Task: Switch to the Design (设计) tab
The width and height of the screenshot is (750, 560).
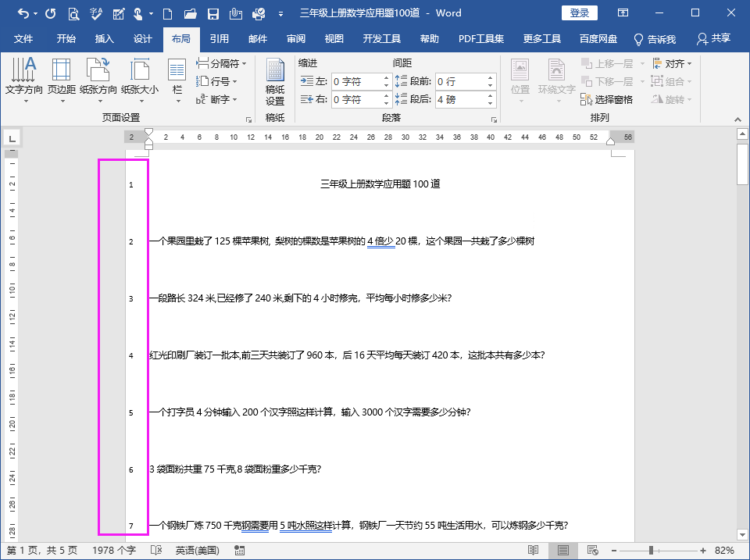Action: coord(142,39)
